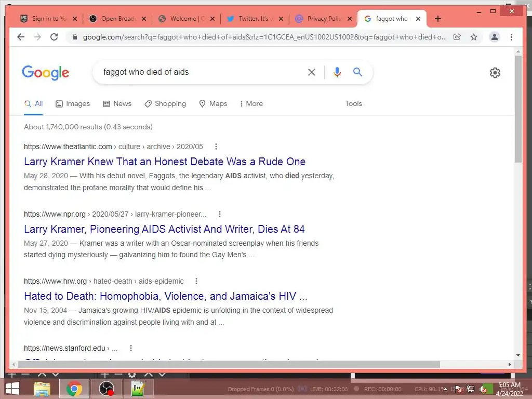Click the npr.org result URL breadcrumb

point(115,214)
